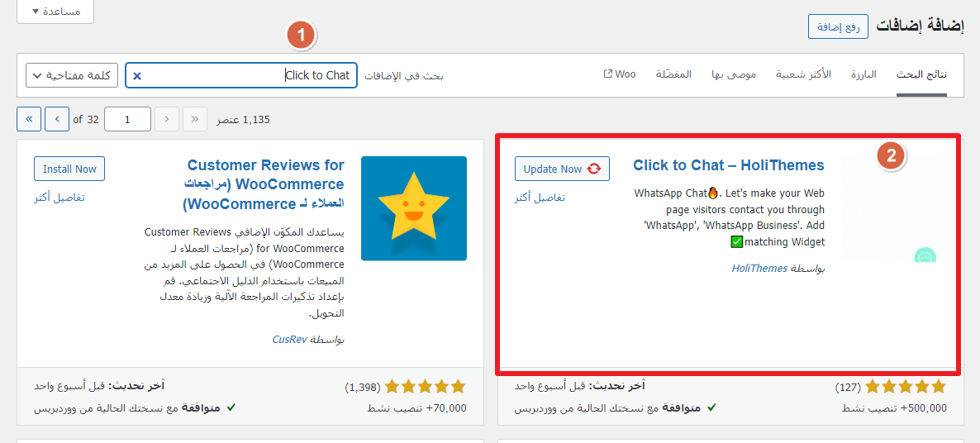The height and width of the screenshot is (443, 980).
Task: Clear the search text with X icon
Action: pos(137,76)
